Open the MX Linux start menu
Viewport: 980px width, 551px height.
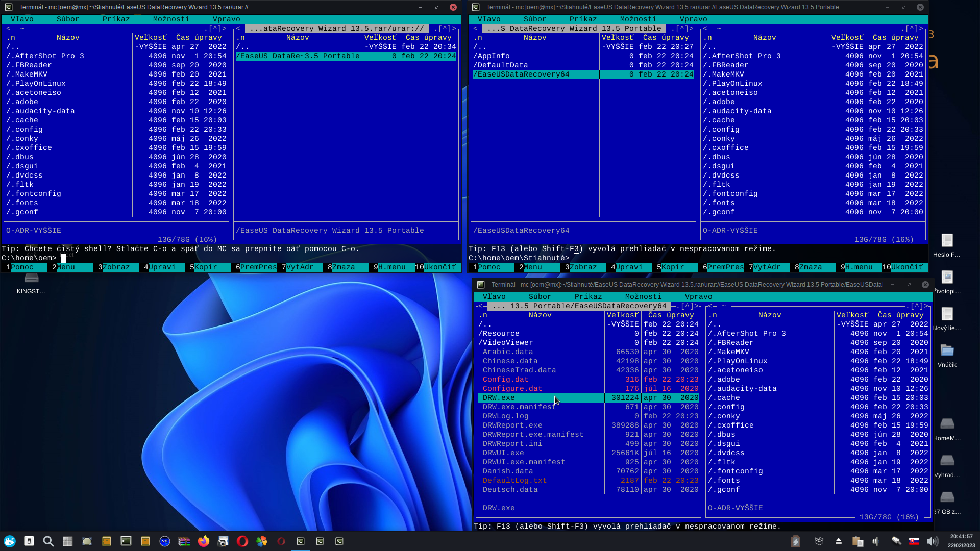coord(10,541)
